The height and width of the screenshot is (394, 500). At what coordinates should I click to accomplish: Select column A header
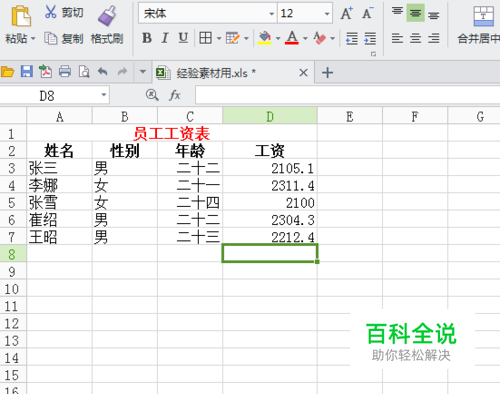[59, 117]
